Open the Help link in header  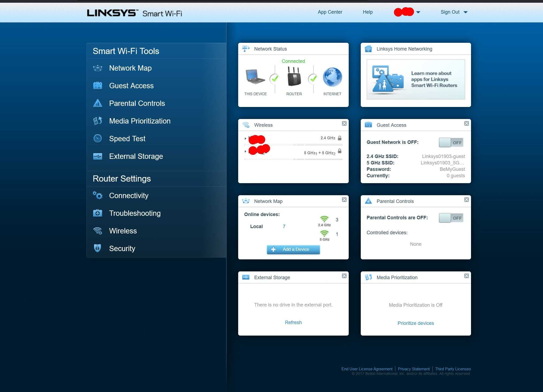click(368, 12)
